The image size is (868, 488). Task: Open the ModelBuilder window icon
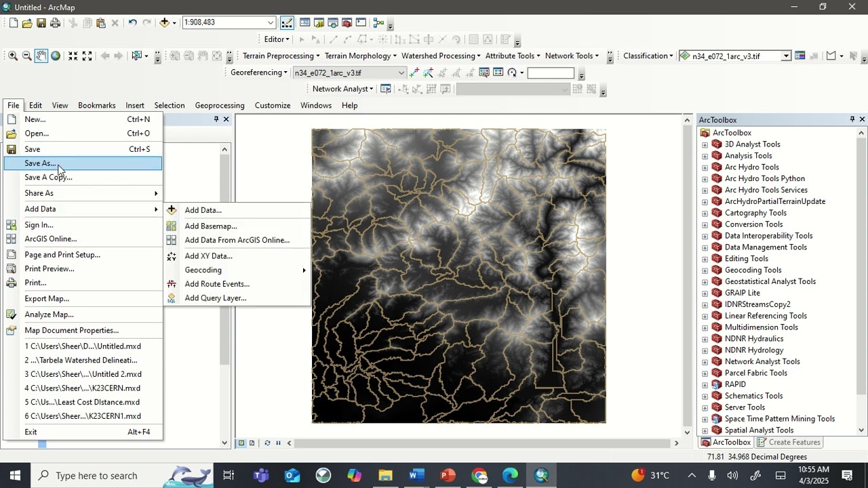(x=378, y=22)
